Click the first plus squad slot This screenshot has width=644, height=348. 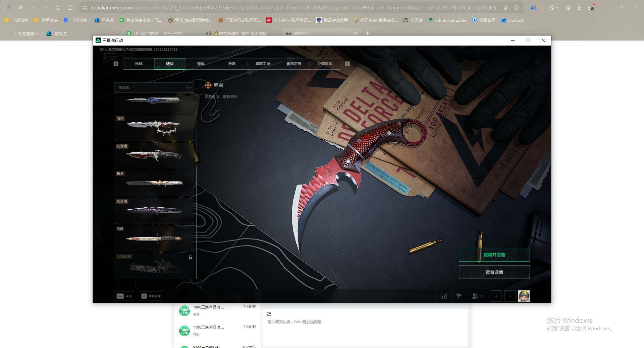click(x=496, y=296)
